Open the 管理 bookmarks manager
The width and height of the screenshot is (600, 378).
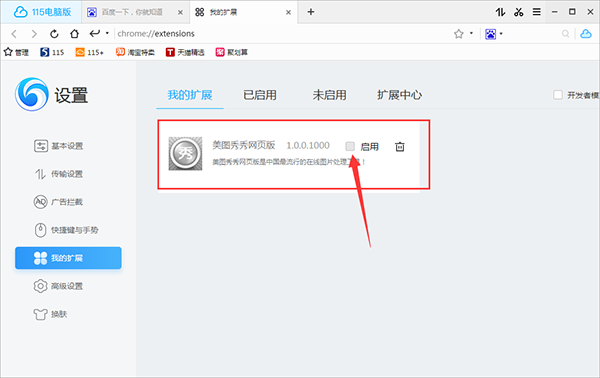point(16,52)
